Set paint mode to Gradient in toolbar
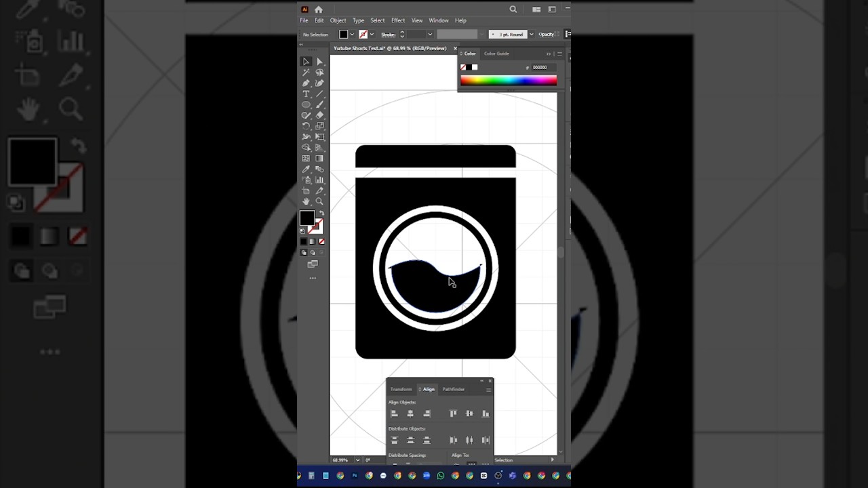Image resolution: width=868 pixels, height=488 pixels. click(x=313, y=242)
